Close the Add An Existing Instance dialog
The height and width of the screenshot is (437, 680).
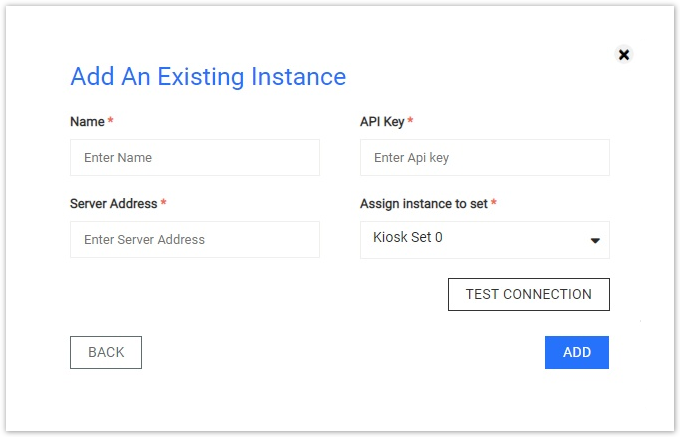[x=624, y=55]
